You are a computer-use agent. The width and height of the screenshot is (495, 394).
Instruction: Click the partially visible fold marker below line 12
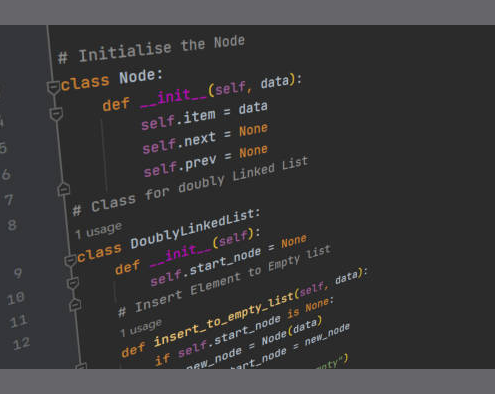click(x=81, y=366)
